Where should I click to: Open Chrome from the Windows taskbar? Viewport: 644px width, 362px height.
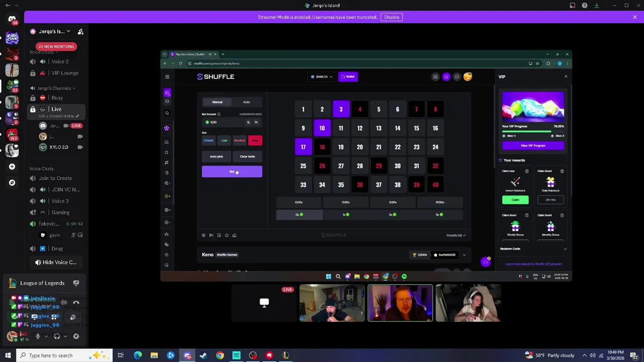(220, 355)
